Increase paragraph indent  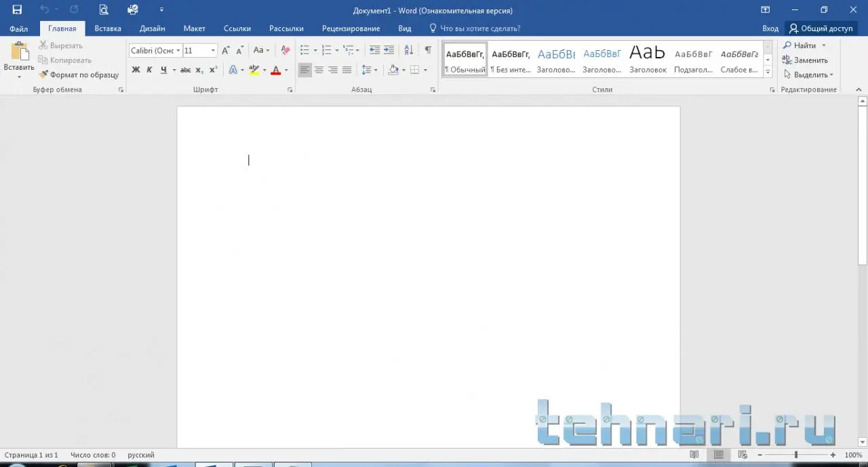click(389, 50)
